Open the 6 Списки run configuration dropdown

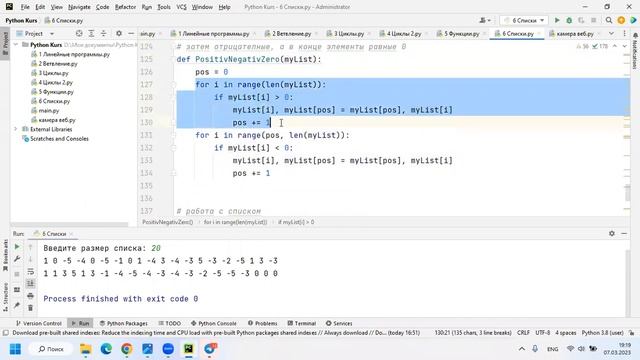(524, 20)
